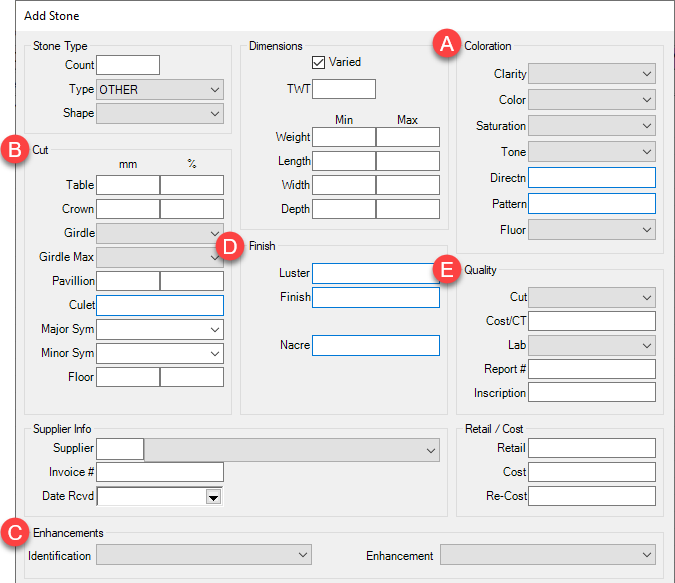Click the Luster text field
Image resolution: width=675 pixels, height=583 pixels.
click(375, 273)
